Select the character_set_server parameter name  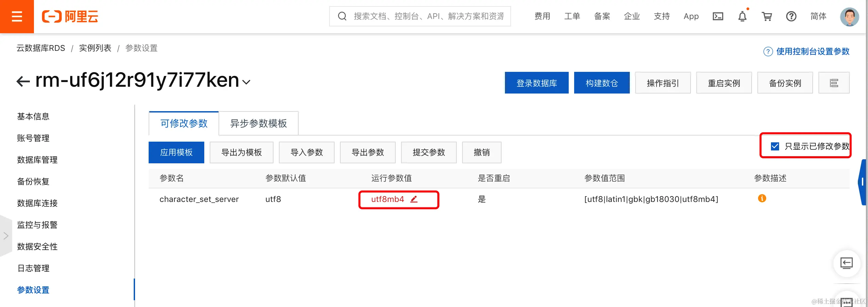(x=199, y=199)
